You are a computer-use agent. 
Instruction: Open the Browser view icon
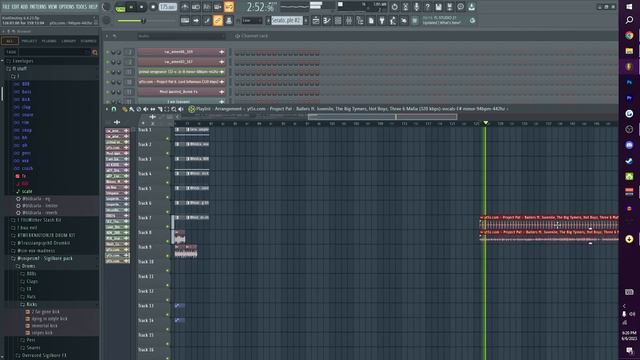tap(360, 20)
